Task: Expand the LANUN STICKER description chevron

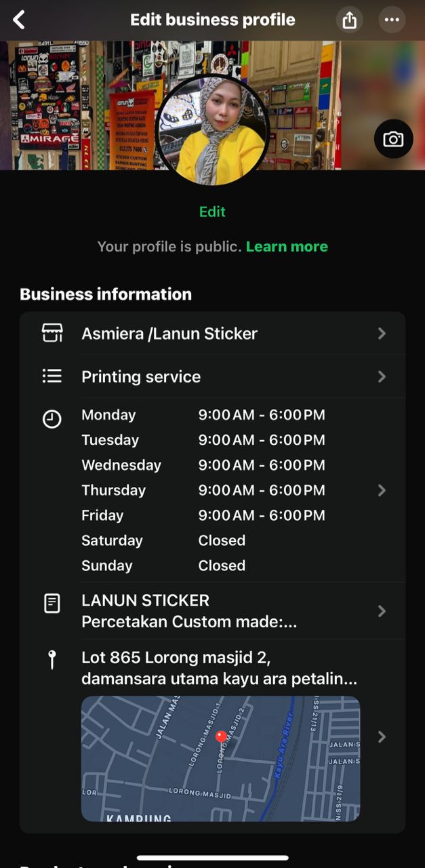Action: click(382, 611)
